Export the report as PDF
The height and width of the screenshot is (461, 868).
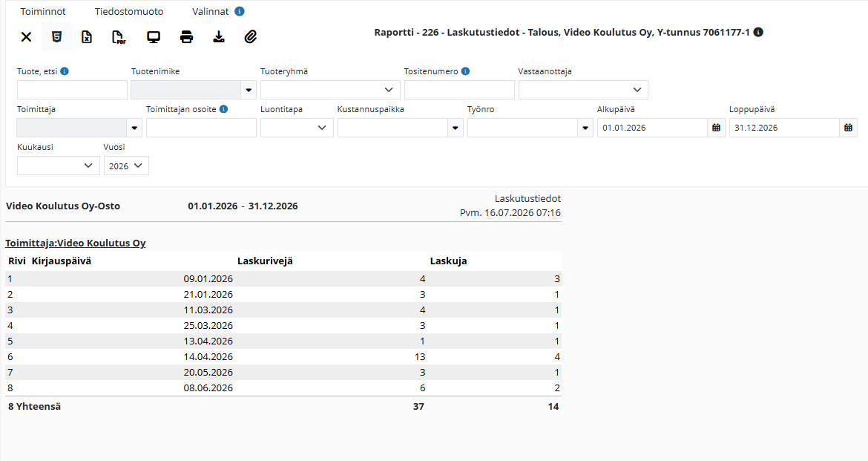pyautogui.click(x=119, y=37)
